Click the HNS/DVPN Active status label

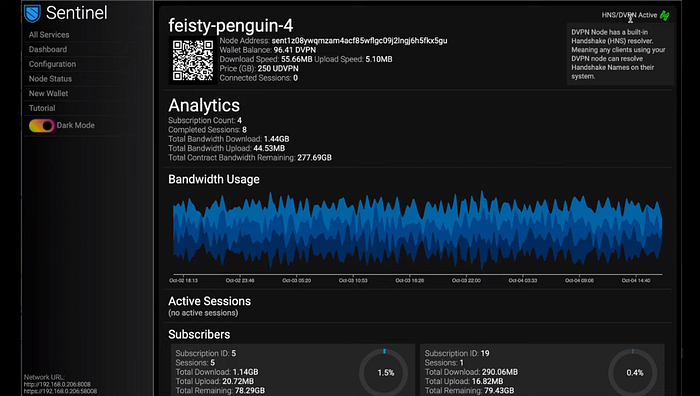[629, 15]
